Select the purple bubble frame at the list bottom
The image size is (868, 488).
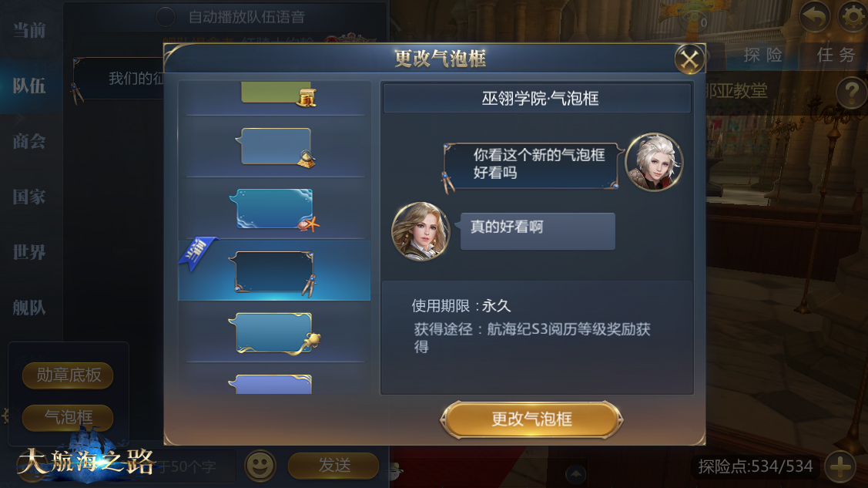[273, 384]
